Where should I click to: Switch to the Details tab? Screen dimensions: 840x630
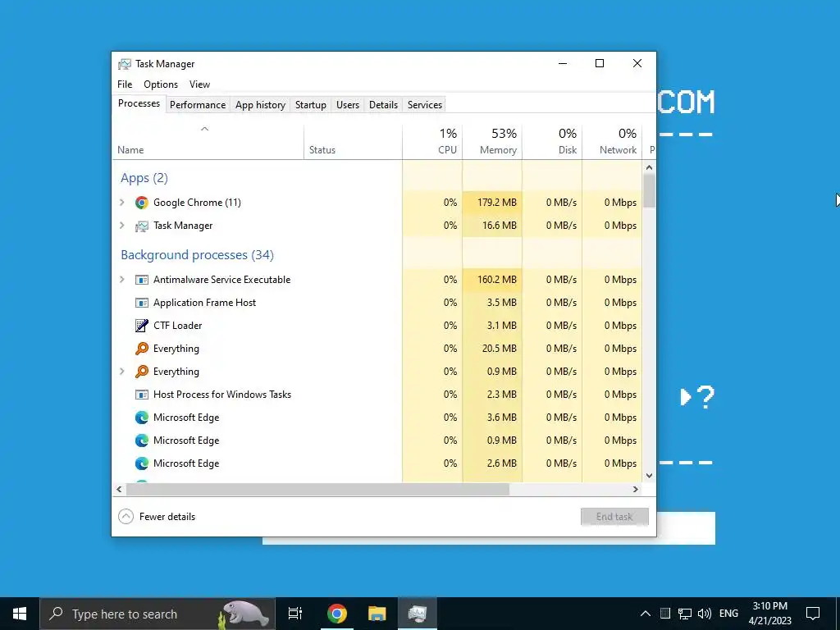pos(384,105)
